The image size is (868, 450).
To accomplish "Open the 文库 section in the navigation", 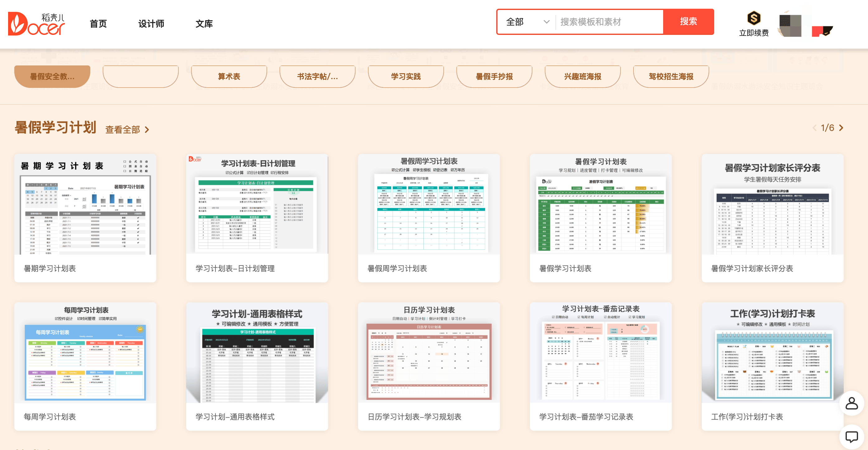I will pos(205,24).
